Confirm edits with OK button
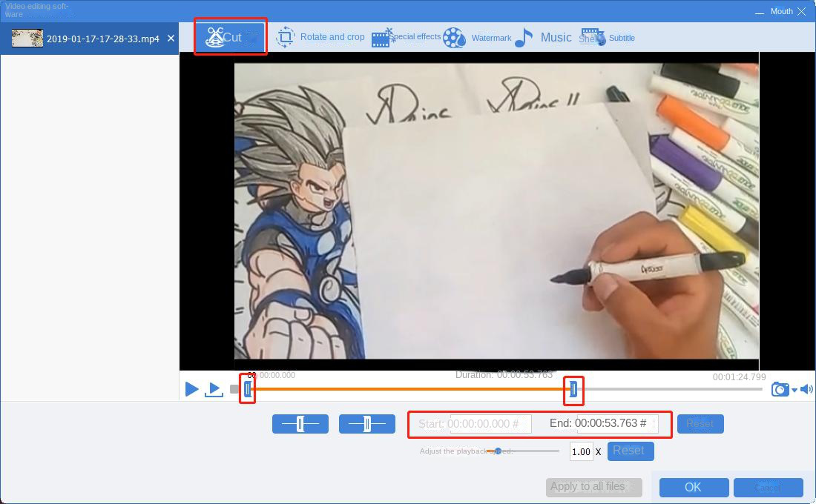Screen dimensions: 816x504 pos(694,488)
